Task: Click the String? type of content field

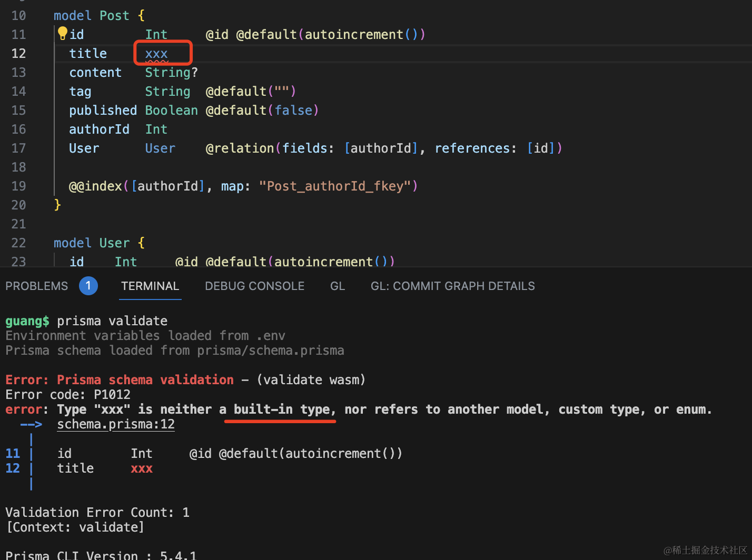Action: [x=172, y=73]
